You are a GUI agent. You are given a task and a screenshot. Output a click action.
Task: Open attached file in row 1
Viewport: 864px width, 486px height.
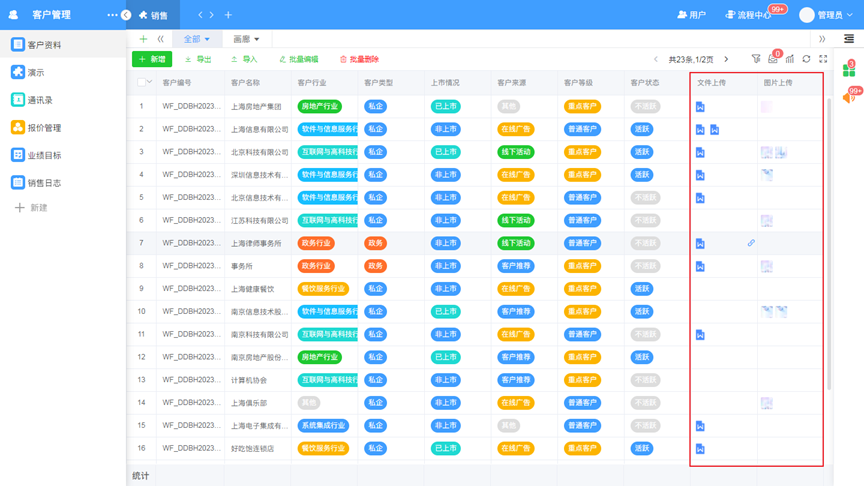click(x=700, y=107)
